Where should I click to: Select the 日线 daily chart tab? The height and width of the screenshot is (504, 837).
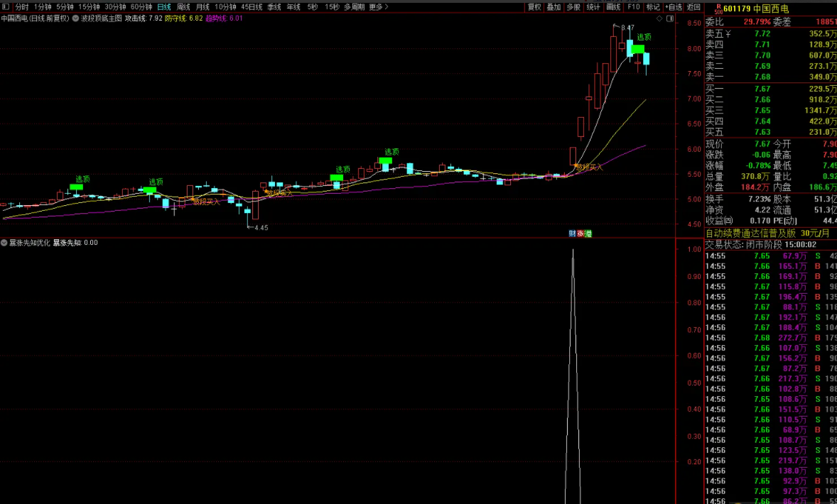point(164,7)
